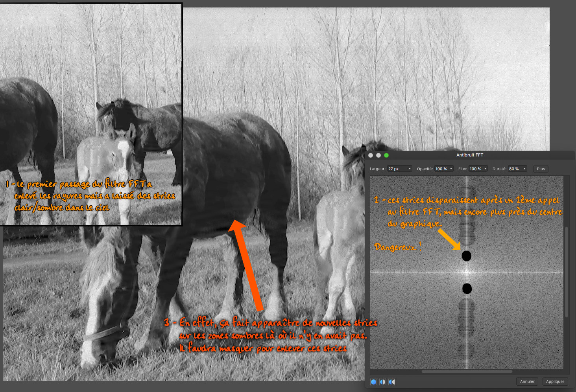576x392 pixels.
Task: Click the Antibruit FFT title bar text
Action: tap(470, 155)
